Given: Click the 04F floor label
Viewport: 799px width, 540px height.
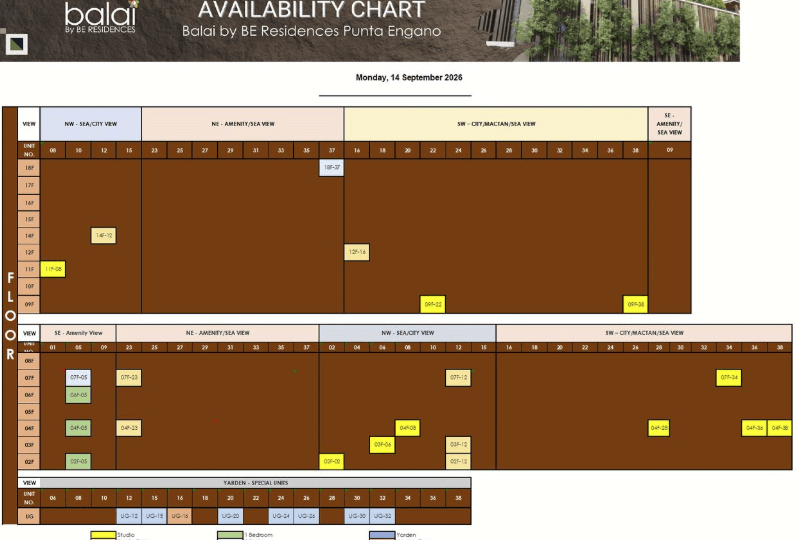Looking at the screenshot, I should pos(29,428).
